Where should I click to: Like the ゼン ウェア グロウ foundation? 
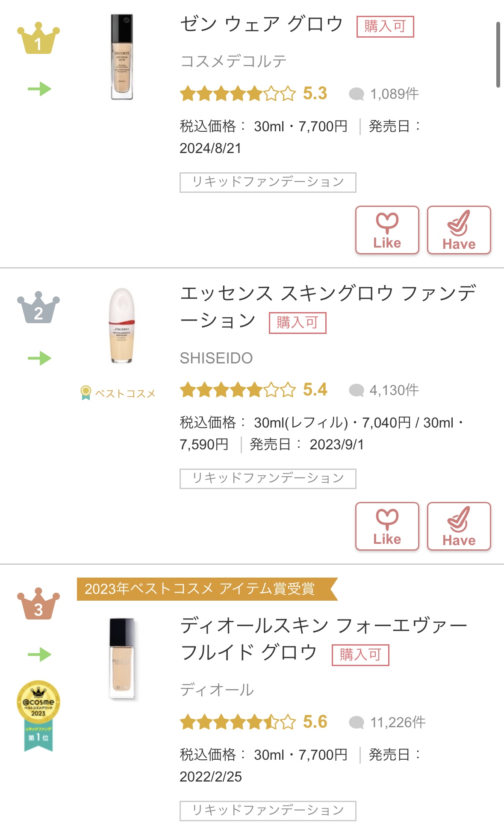click(387, 230)
